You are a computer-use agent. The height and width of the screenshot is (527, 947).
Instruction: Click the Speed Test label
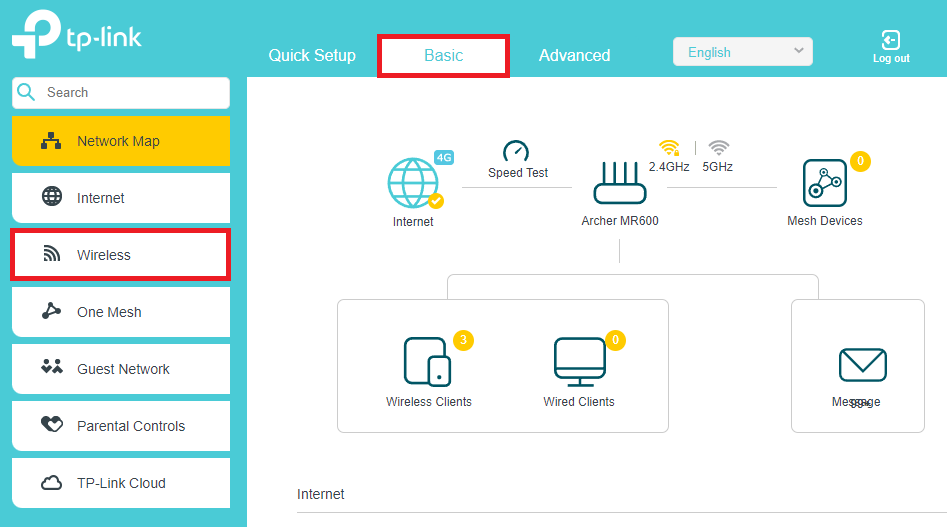[518, 173]
